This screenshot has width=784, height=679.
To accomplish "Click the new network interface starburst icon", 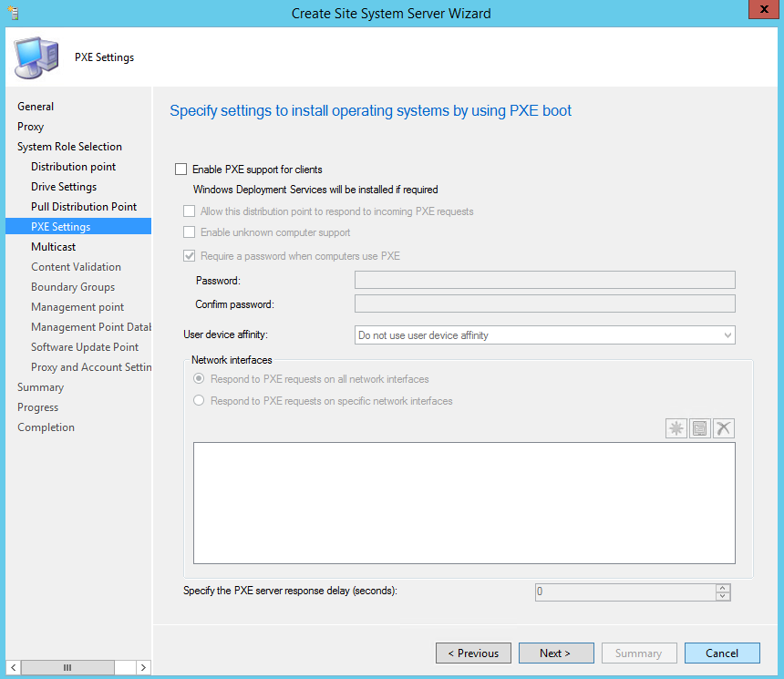I will [676, 428].
